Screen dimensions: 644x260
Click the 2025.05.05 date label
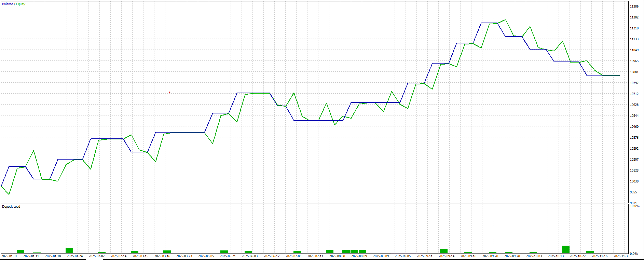[x=206, y=256]
